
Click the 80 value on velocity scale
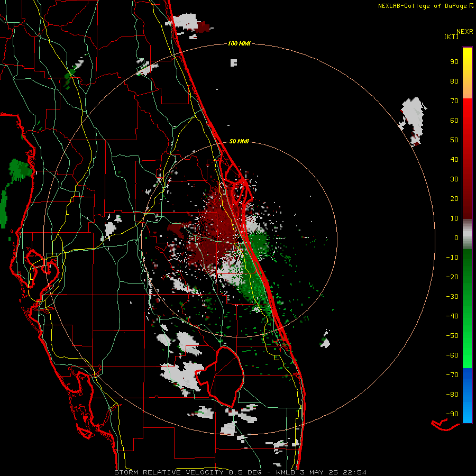click(454, 81)
